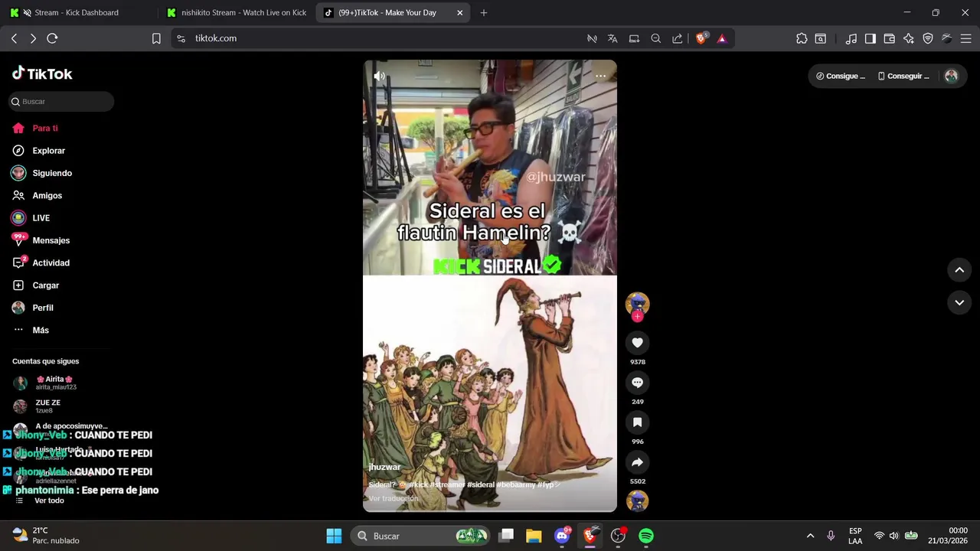The height and width of the screenshot is (551, 980).
Task: Click the browser share page icon
Action: tap(677, 38)
